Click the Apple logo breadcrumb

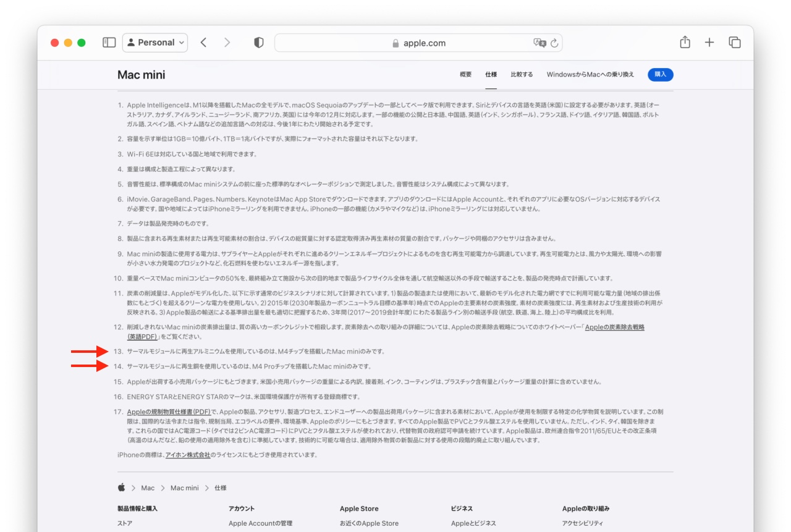click(x=121, y=488)
